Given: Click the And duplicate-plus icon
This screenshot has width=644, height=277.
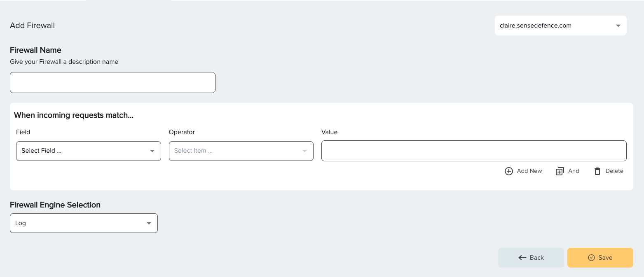Looking at the screenshot, I should 560,171.
